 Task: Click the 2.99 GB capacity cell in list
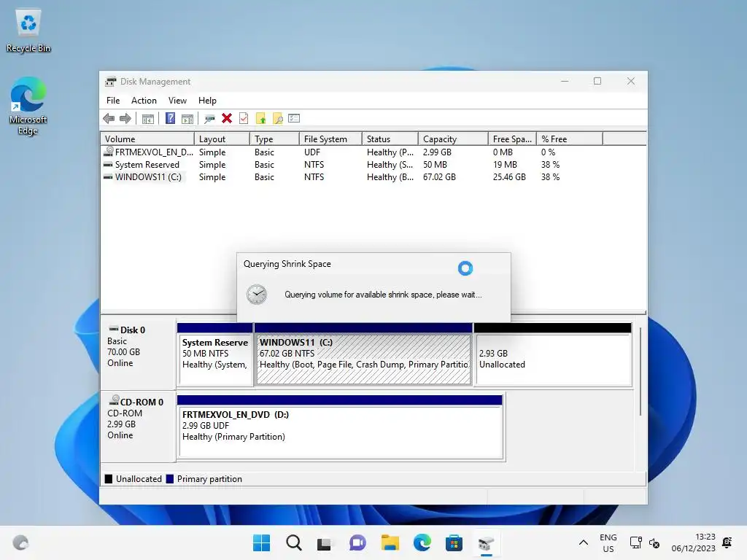pyautogui.click(x=437, y=152)
